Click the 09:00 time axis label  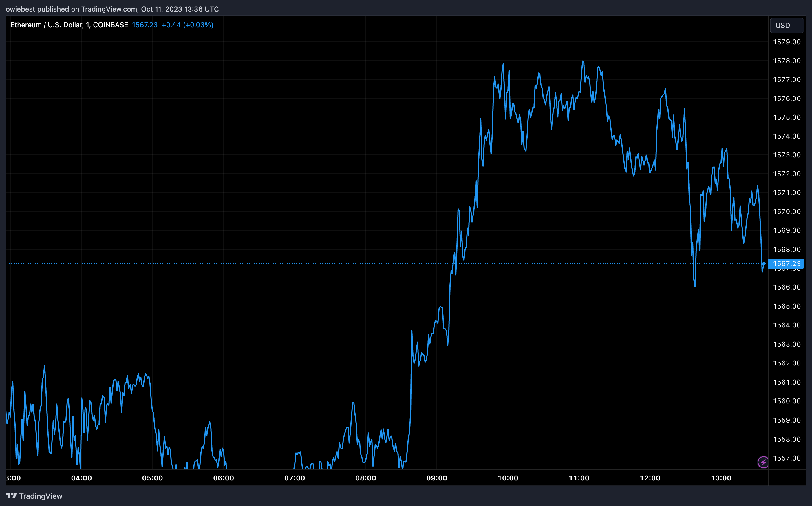tap(437, 478)
